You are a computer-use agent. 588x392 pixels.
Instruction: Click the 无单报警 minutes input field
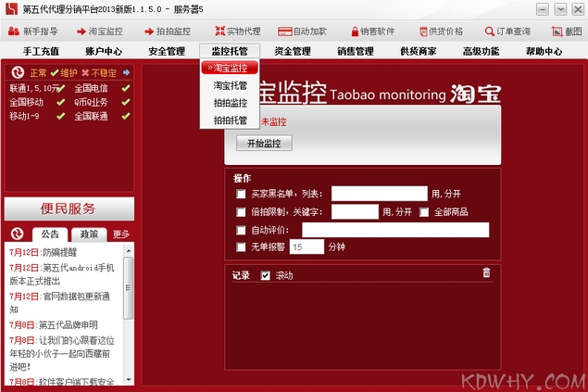coord(307,247)
